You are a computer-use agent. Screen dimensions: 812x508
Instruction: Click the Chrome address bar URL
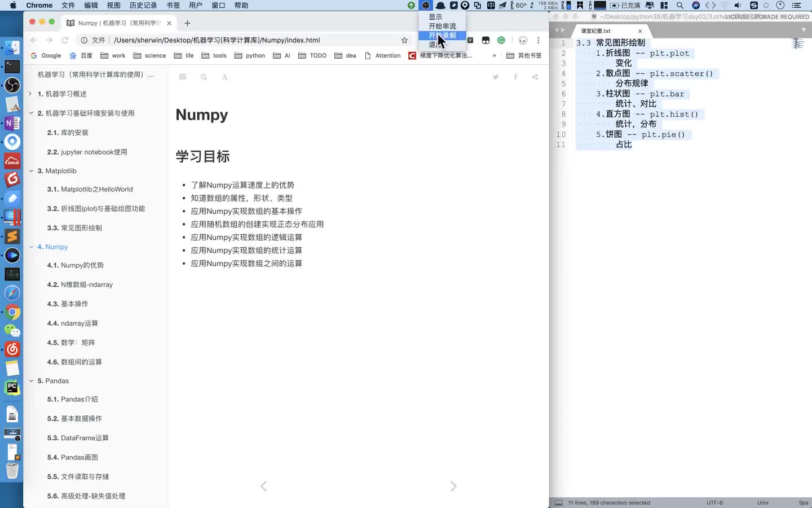pos(217,40)
